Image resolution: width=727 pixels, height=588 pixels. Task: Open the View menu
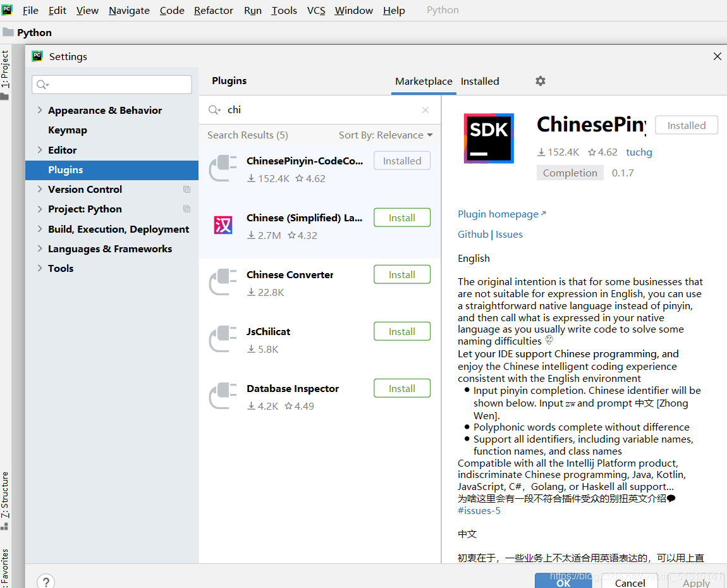coord(87,10)
